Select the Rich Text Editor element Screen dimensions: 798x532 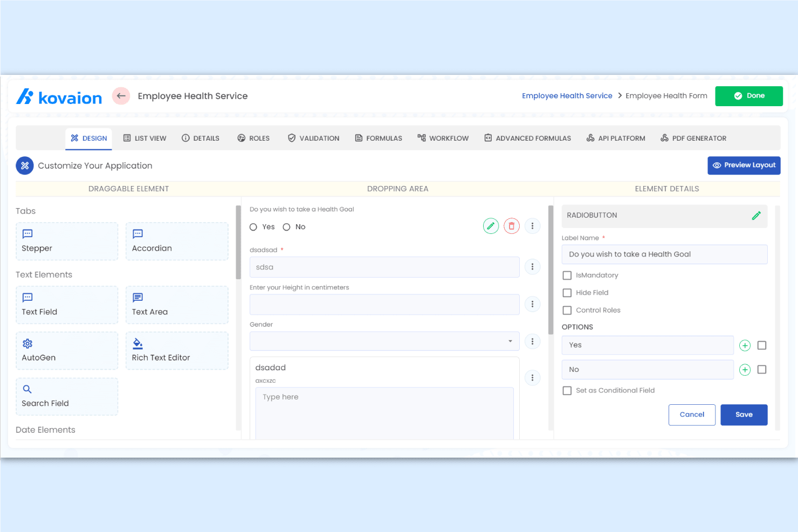[177, 350]
